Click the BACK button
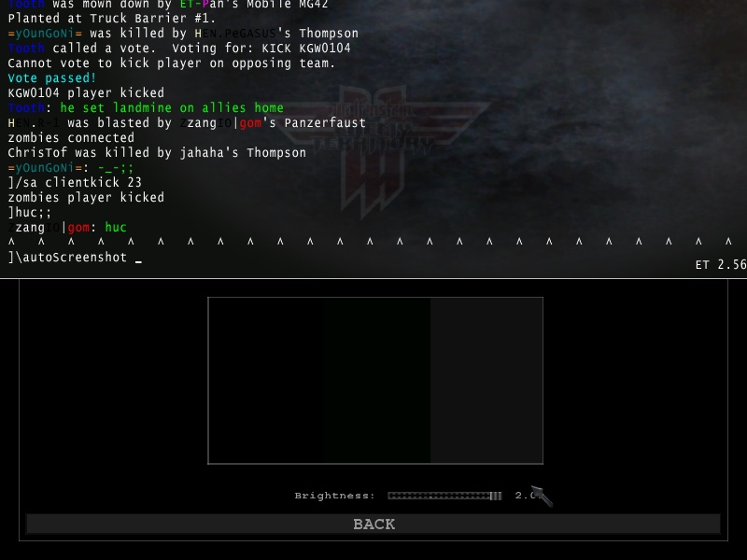 coord(373,525)
